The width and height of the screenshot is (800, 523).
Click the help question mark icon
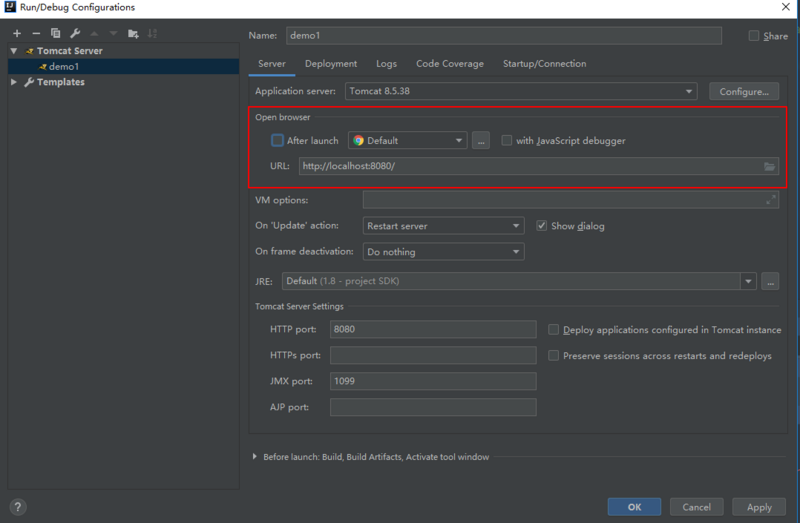click(18, 507)
